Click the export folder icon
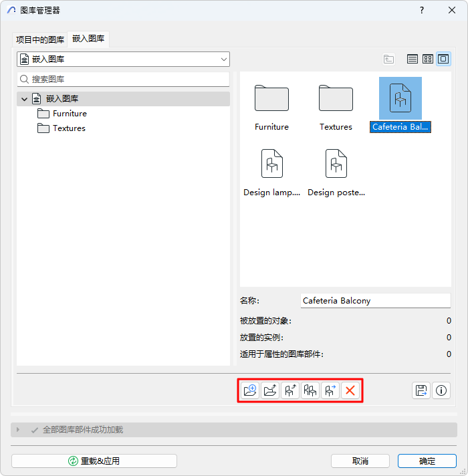Screen dimensions: 468x476 (x=270, y=390)
